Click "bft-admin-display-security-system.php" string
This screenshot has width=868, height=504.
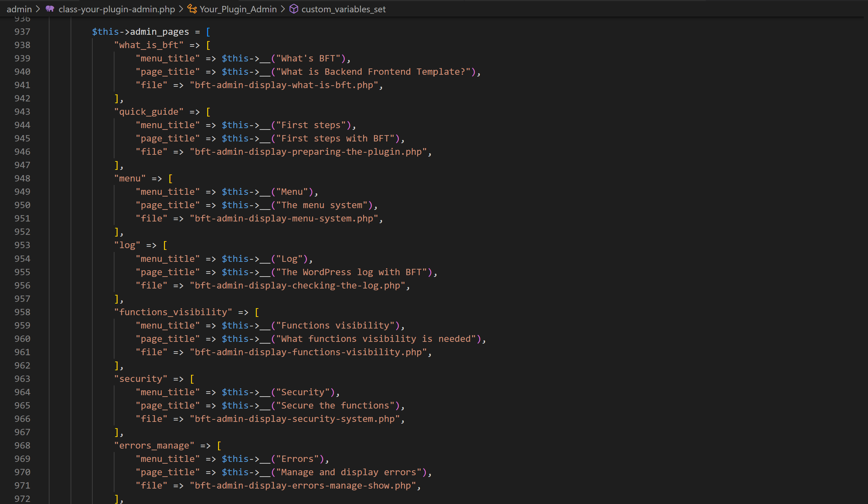coord(295,419)
